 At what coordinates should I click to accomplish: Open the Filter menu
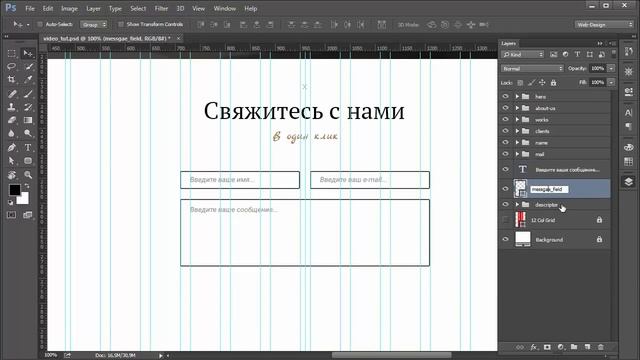pyautogui.click(x=161, y=8)
